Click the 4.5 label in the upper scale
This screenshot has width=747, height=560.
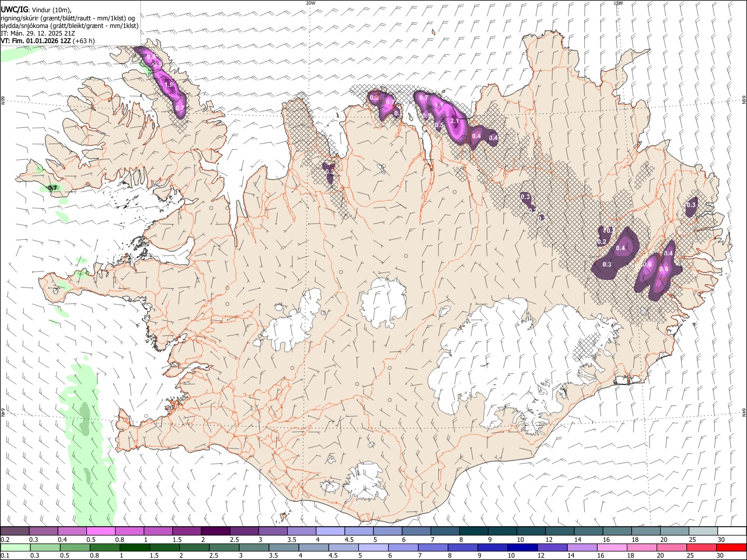tap(349, 540)
